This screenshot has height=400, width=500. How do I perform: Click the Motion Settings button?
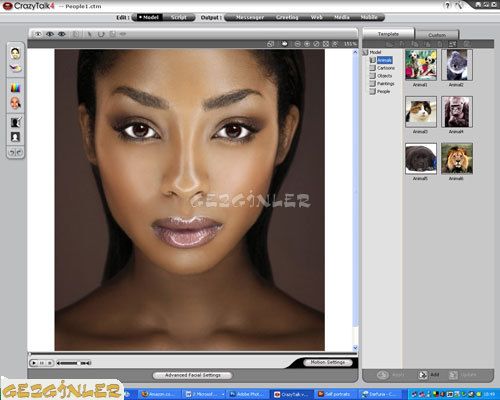[328, 362]
